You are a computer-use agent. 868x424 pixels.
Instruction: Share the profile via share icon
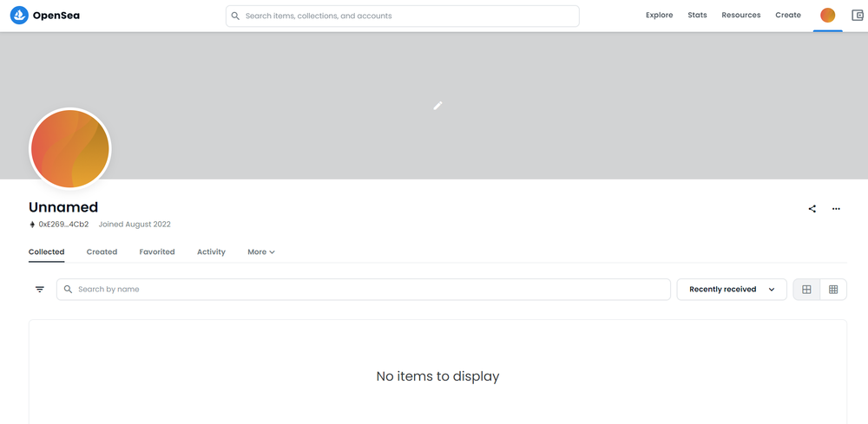pyautogui.click(x=812, y=209)
